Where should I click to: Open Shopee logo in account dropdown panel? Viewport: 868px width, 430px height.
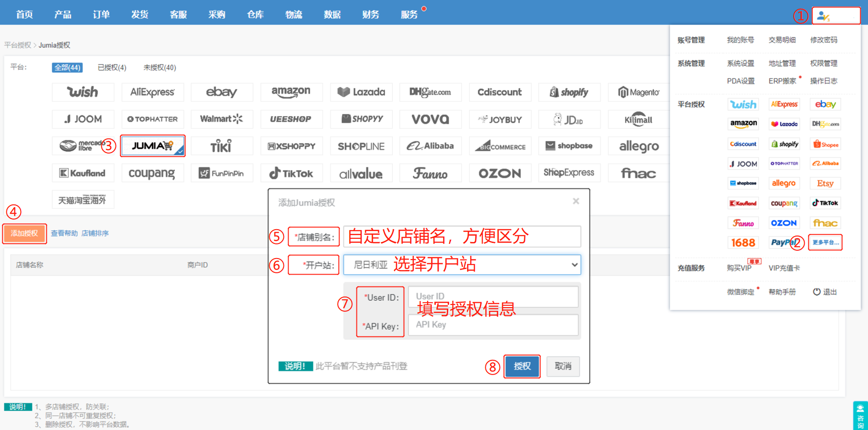(825, 144)
